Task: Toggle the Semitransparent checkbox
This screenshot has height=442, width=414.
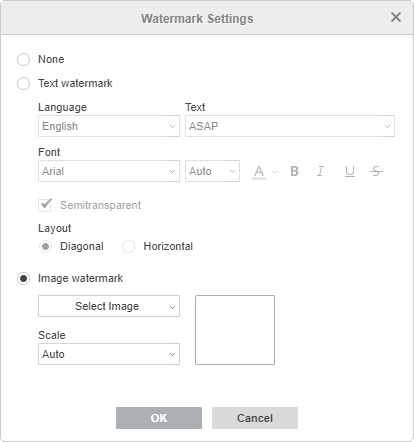Action: click(45, 205)
